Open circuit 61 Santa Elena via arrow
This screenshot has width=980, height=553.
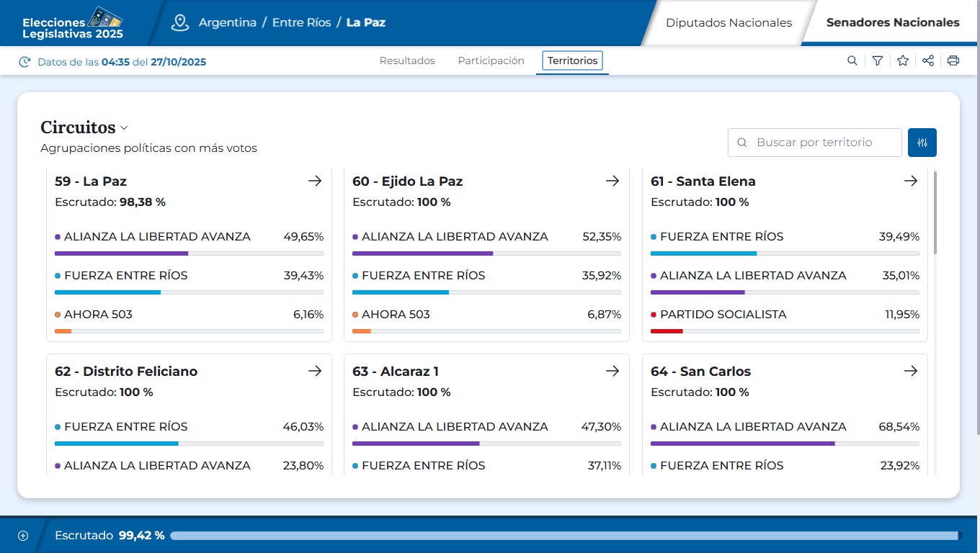pyautogui.click(x=911, y=181)
